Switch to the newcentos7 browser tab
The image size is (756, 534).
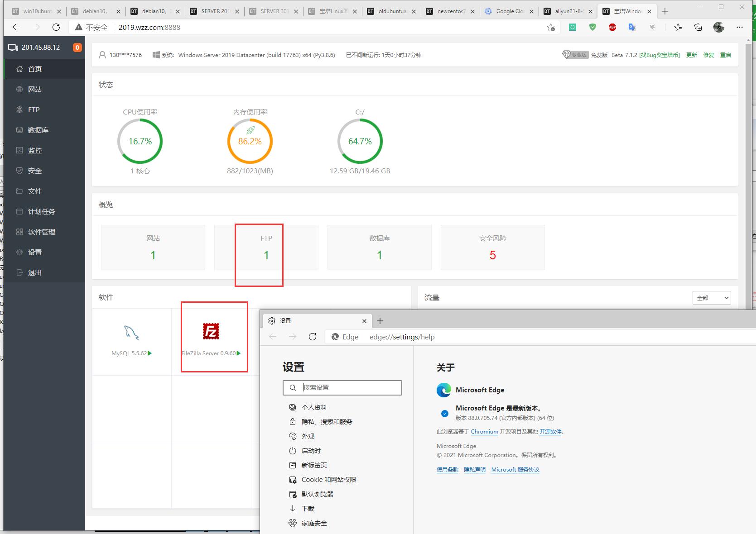pyautogui.click(x=451, y=11)
